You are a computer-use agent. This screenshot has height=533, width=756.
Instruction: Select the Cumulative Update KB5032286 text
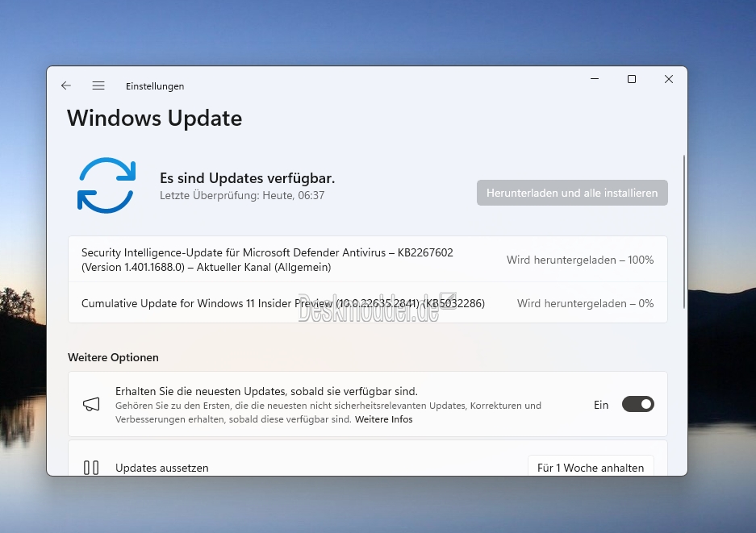click(x=283, y=303)
